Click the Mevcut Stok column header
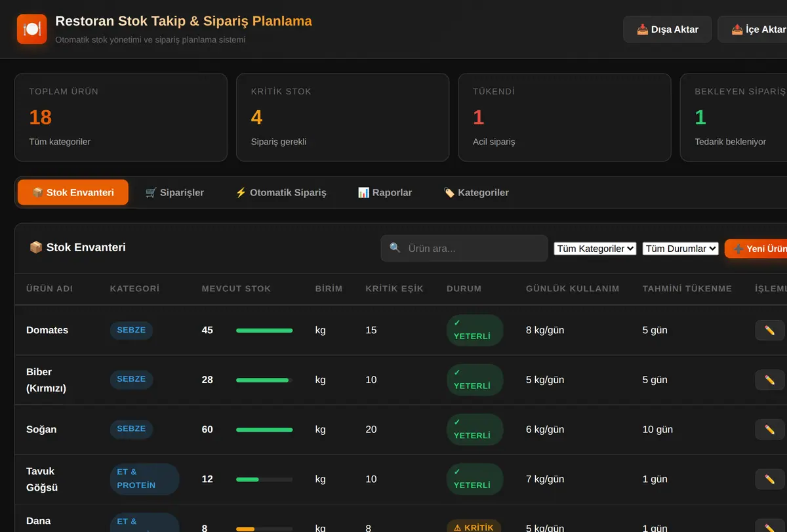 pos(236,289)
